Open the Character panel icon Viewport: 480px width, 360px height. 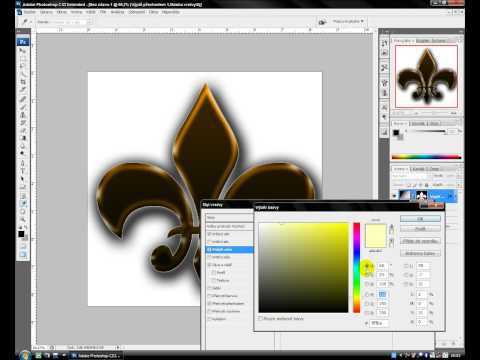[x=384, y=108]
